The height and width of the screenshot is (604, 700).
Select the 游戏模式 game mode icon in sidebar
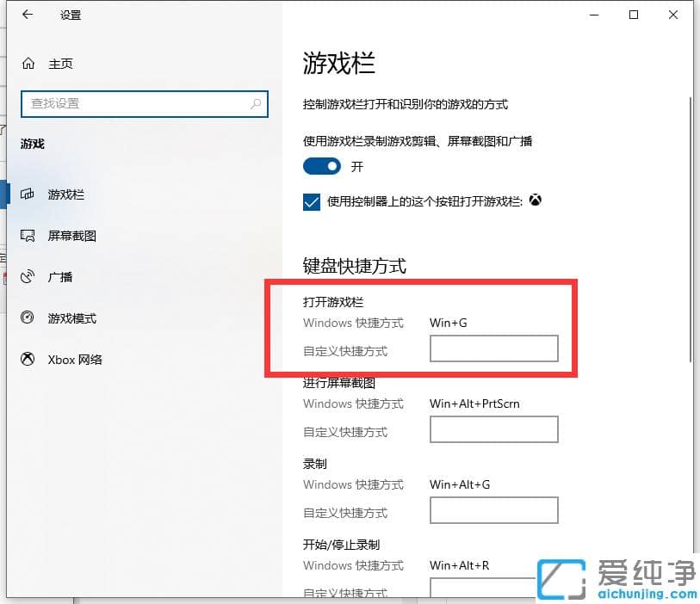[x=26, y=318]
